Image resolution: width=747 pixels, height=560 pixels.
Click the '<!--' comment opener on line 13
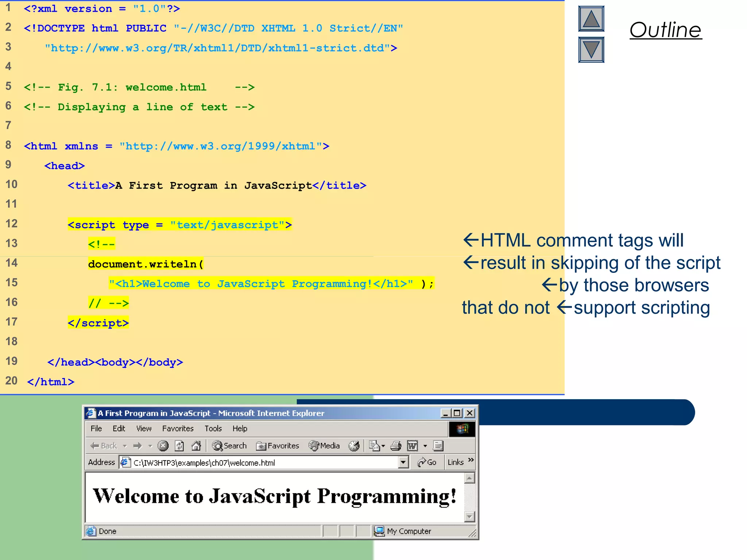(x=101, y=244)
